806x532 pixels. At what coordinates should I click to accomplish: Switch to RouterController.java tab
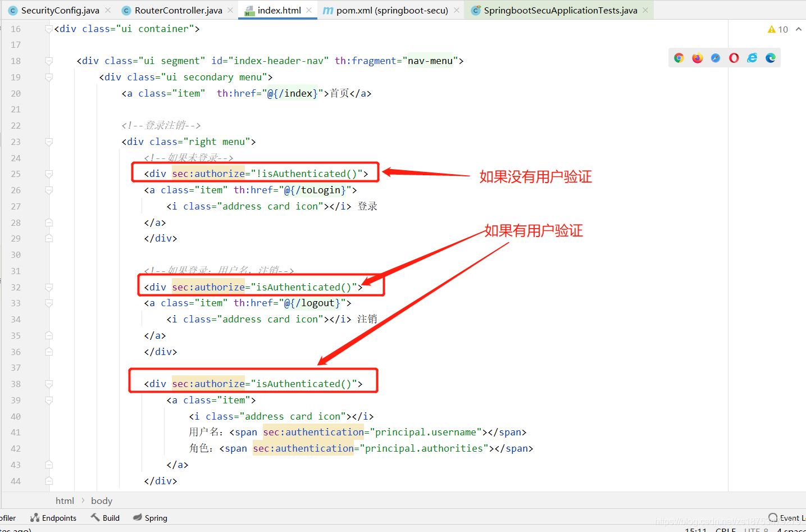tap(178, 10)
